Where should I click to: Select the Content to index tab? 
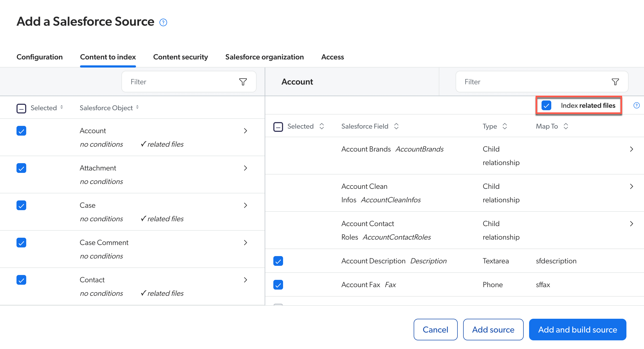coord(108,57)
